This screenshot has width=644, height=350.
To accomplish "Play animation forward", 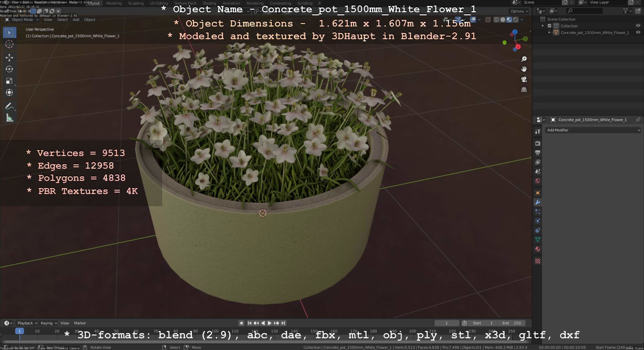I will pyautogui.click(x=270, y=323).
